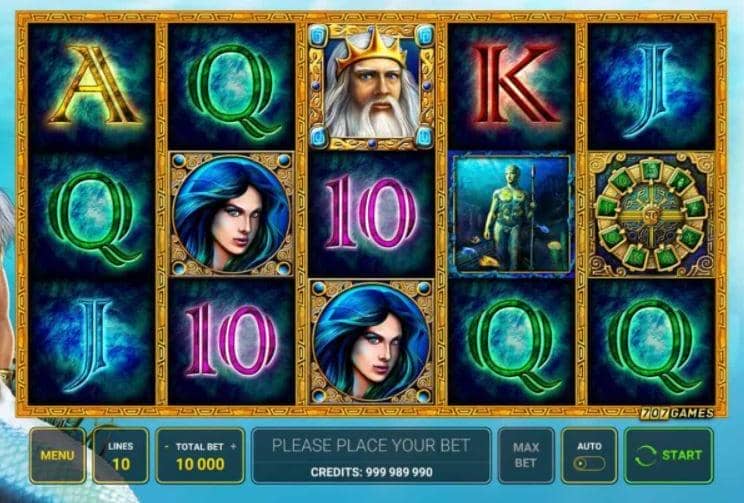Decrease total bet with minus sign
The image size is (744, 503).
coord(167,447)
